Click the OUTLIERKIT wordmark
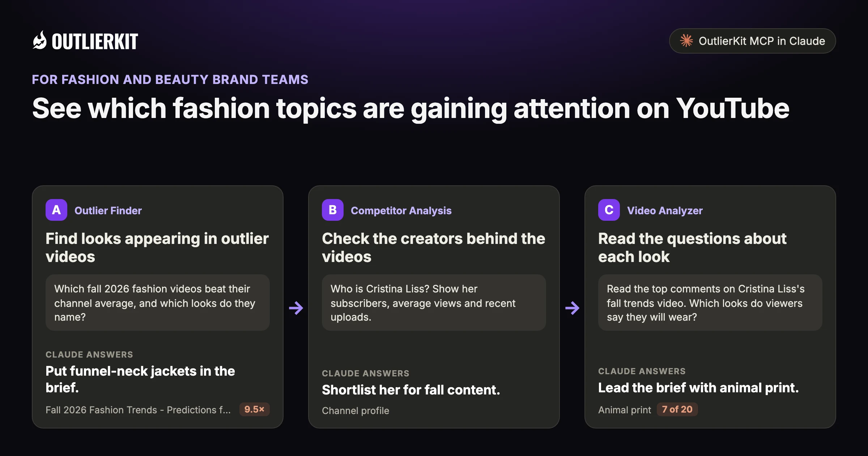 [x=95, y=41]
